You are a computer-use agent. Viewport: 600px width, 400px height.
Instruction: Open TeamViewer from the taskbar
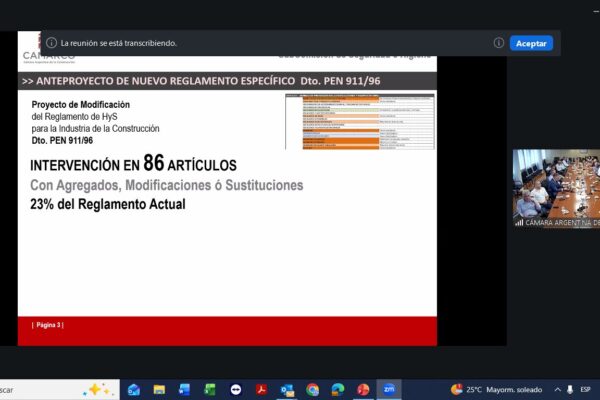pyautogui.click(x=236, y=390)
